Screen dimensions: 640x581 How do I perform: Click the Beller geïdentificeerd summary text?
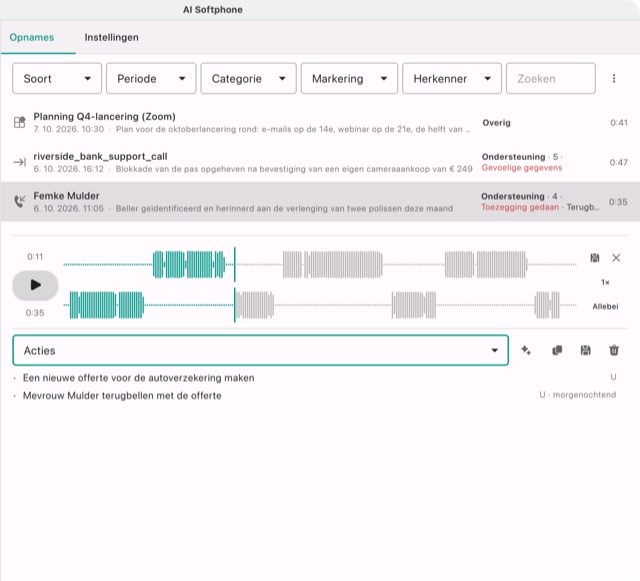click(x=284, y=209)
